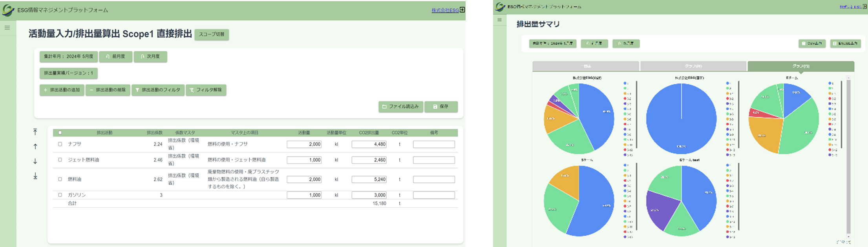Click ガソリン emission factor value 3
Screen dimensions: 868x247
tap(161, 195)
